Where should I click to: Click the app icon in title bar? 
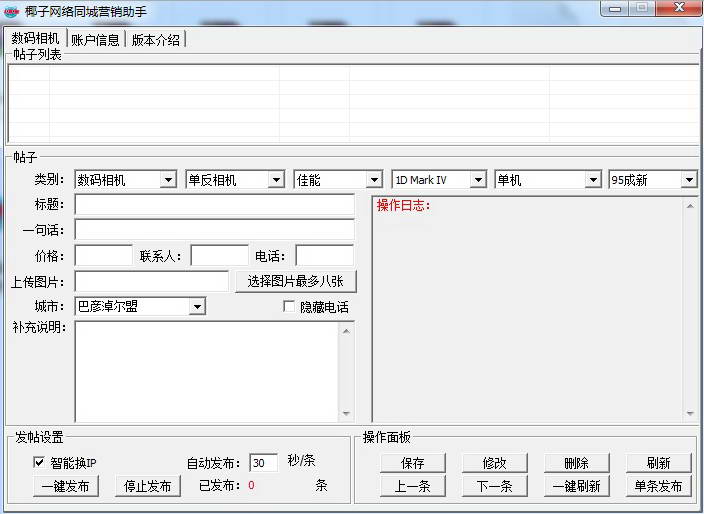tap(12, 10)
